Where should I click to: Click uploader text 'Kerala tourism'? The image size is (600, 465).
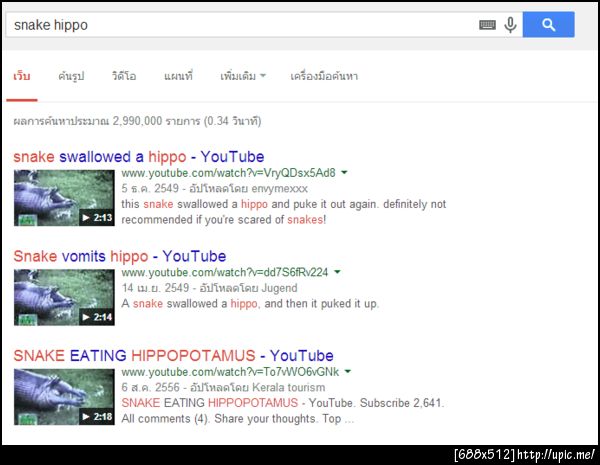coord(289,387)
